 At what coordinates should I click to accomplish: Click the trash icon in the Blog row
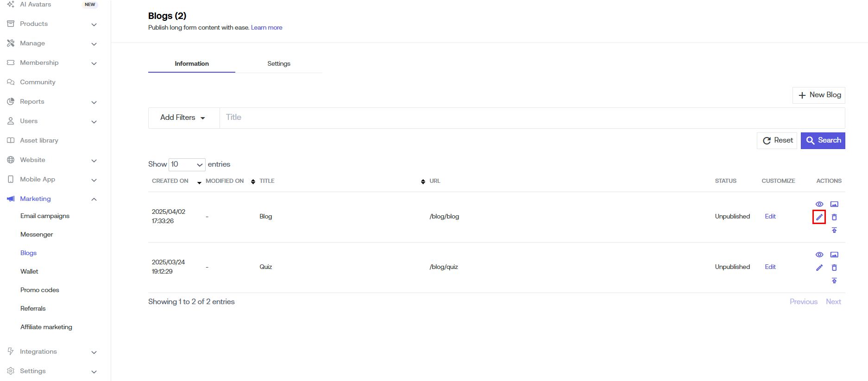[x=834, y=217]
